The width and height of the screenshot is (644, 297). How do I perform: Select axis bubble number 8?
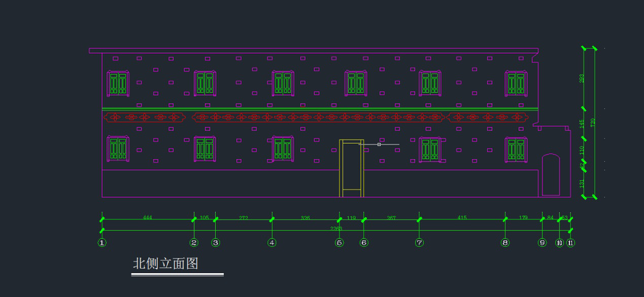click(505, 243)
